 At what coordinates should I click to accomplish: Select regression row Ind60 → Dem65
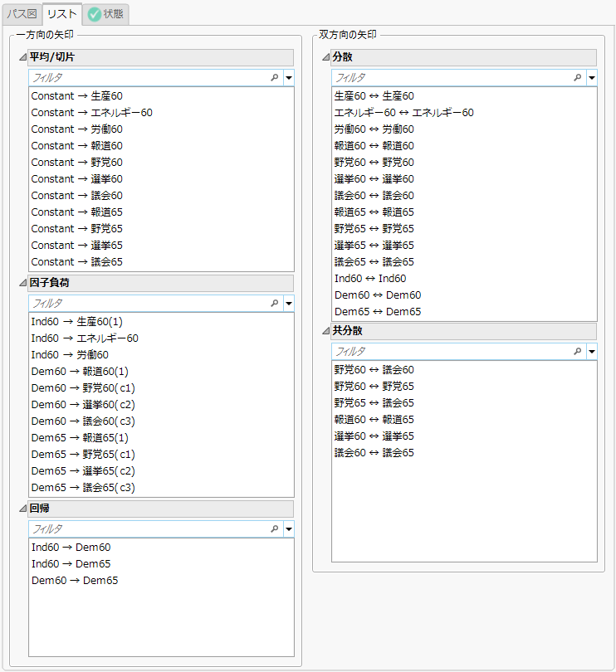[161, 564]
